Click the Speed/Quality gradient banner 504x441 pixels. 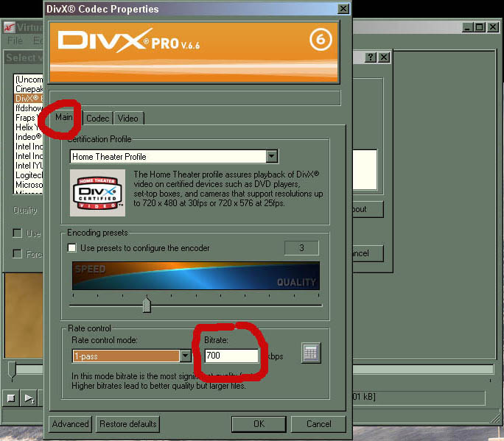196,275
